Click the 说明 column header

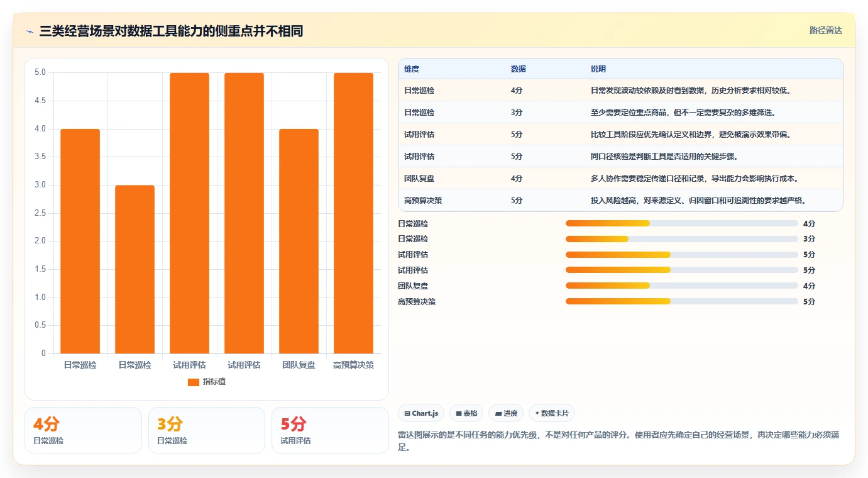click(598, 69)
